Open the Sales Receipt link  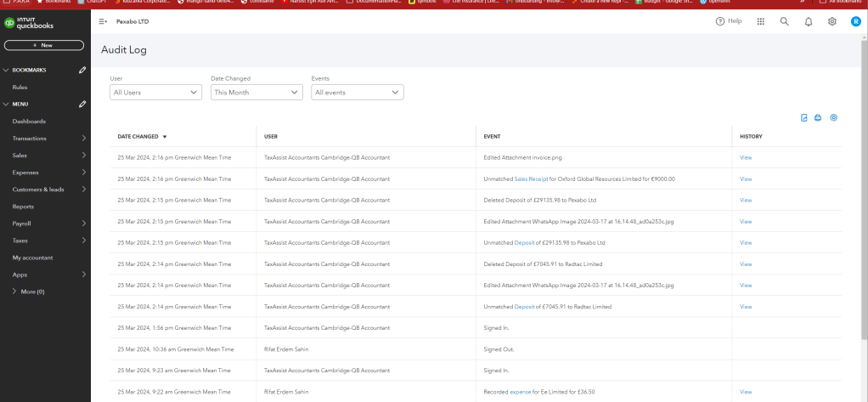tap(531, 178)
